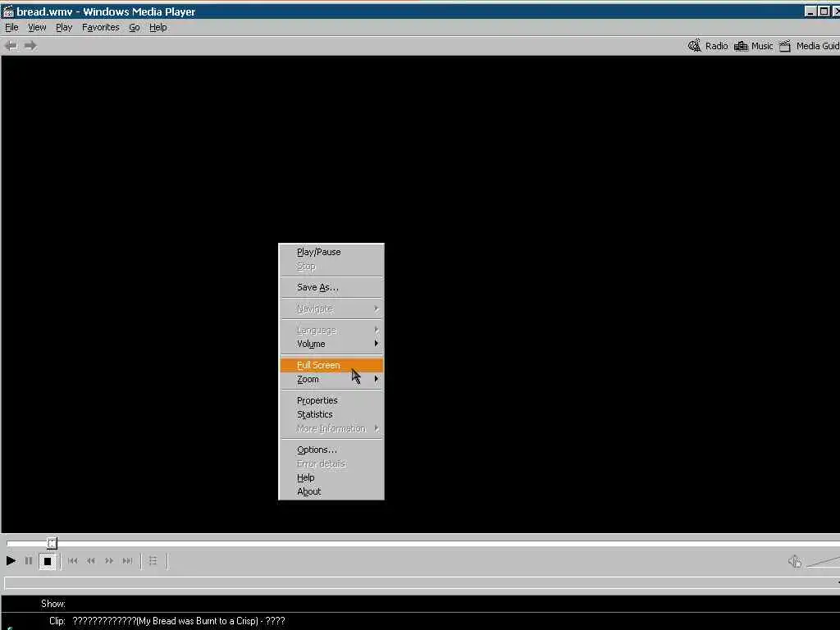Open Statistics from context menu
840x630 pixels.
pyautogui.click(x=331, y=414)
